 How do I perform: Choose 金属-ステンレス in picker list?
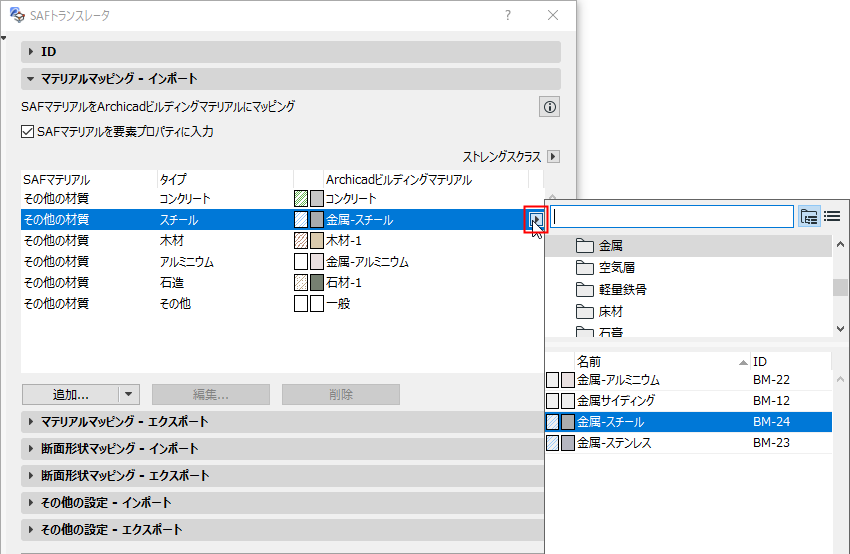point(688,443)
